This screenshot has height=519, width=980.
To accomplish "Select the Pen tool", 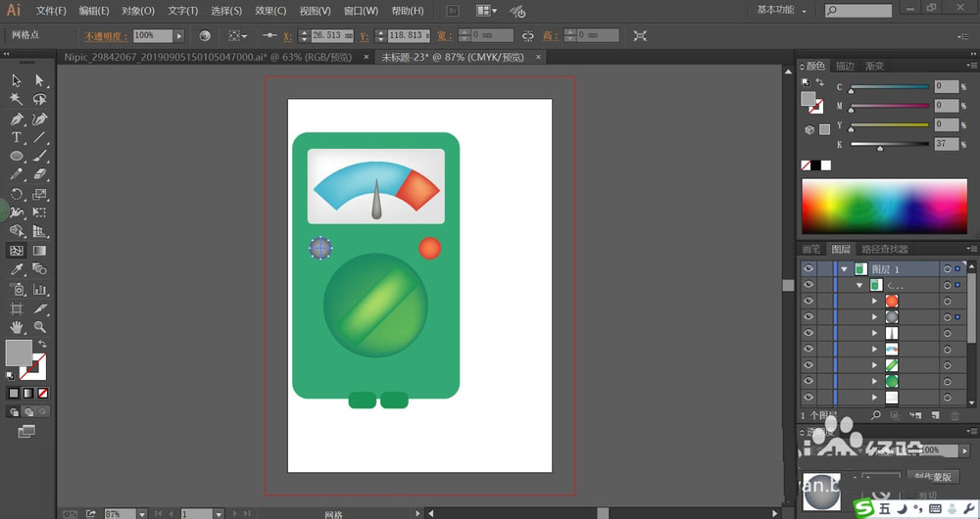I will click(17, 118).
